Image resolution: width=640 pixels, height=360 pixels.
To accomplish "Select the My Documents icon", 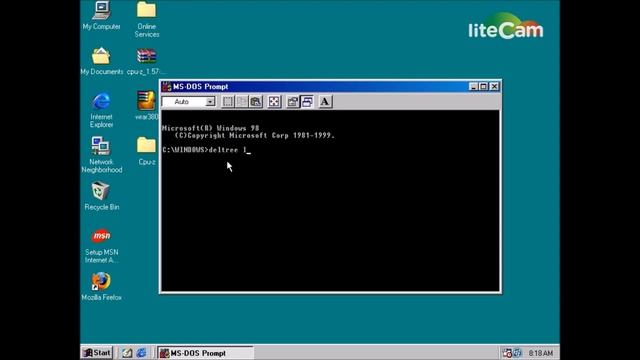I will coord(101,62).
